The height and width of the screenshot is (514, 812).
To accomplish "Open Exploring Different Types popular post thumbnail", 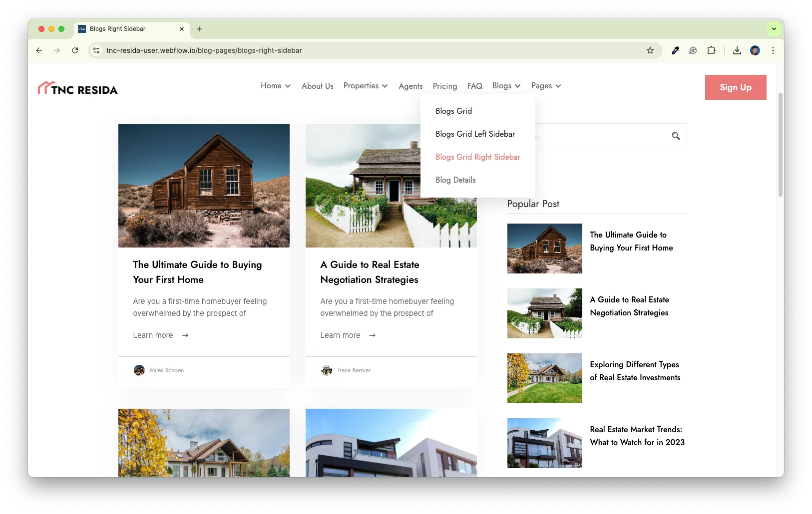I will [544, 378].
